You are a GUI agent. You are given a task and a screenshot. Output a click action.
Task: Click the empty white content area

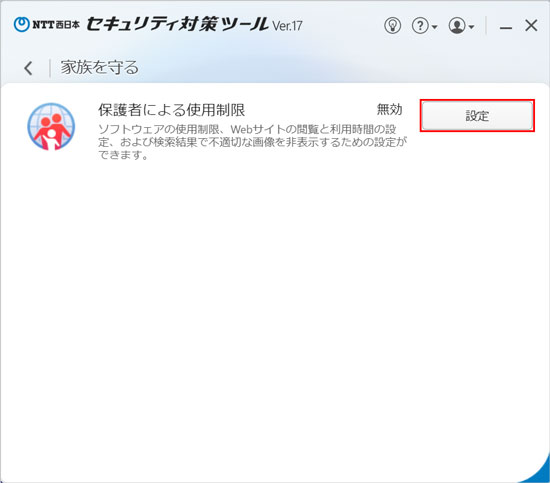pos(274,309)
